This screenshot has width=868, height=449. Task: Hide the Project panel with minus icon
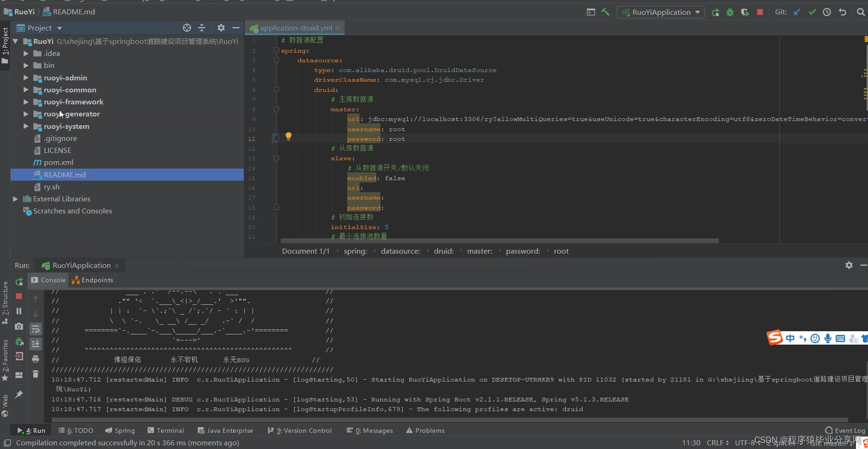point(236,28)
